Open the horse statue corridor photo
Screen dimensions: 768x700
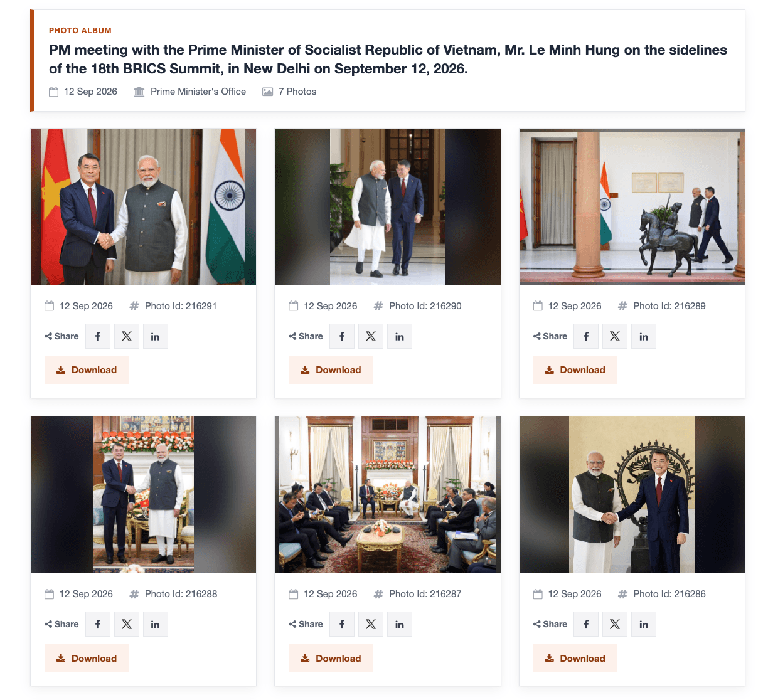[x=632, y=207]
